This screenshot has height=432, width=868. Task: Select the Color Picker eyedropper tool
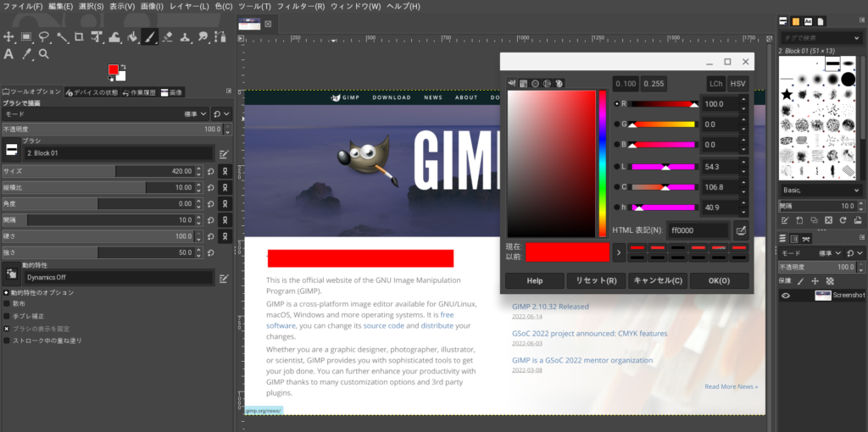pos(26,54)
